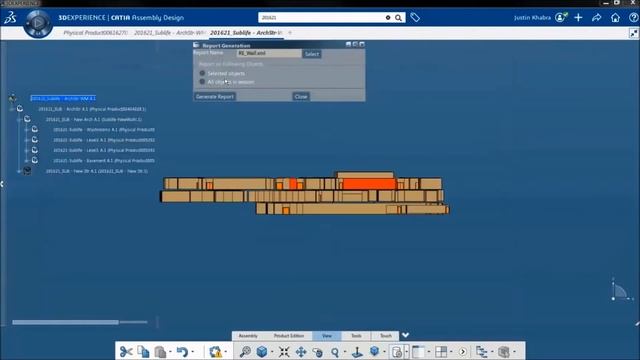The height and width of the screenshot is (360, 640).
Task: Select 'All objects in session' radio option
Action: tap(202, 82)
